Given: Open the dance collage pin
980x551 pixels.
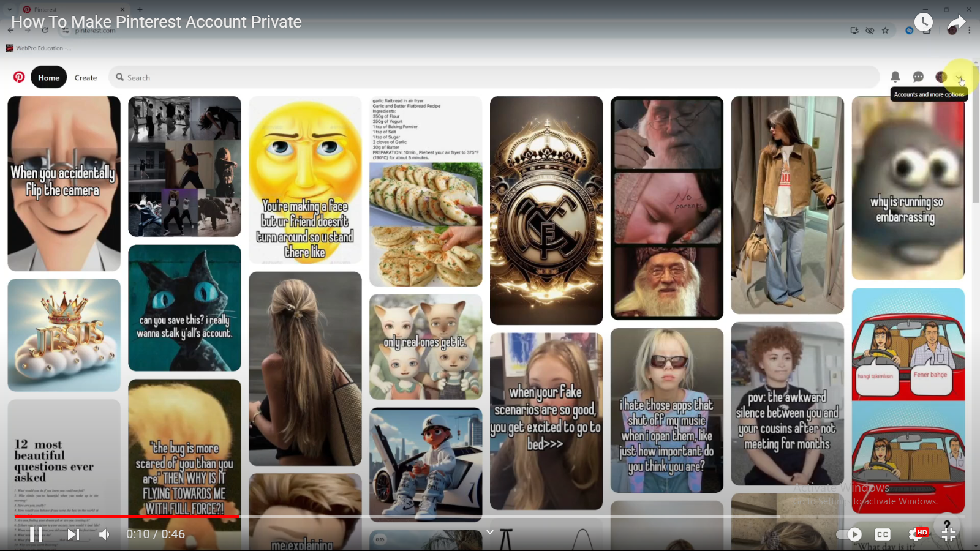Looking at the screenshot, I should (184, 166).
